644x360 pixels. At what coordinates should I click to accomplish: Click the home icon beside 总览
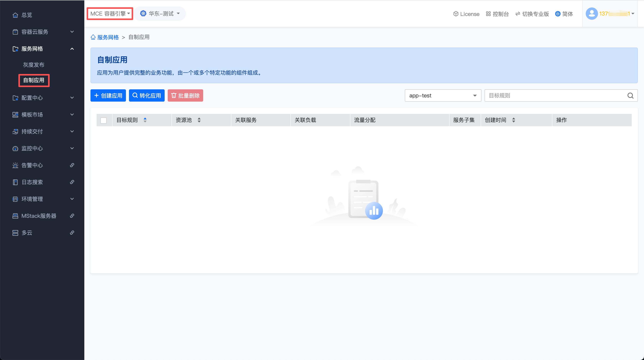pyautogui.click(x=15, y=15)
